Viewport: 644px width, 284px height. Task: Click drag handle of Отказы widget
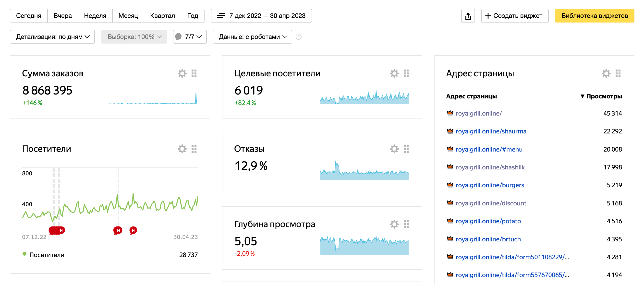pos(406,149)
